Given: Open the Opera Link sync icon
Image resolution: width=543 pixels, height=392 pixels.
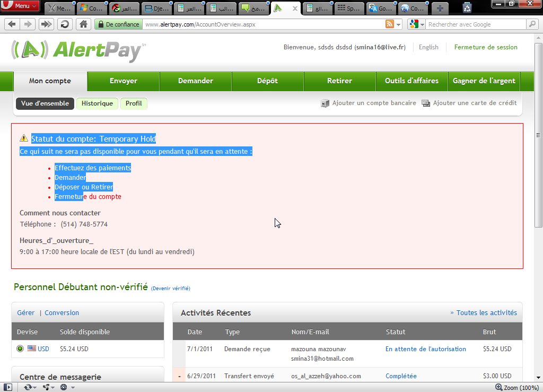Looking at the screenshot, I should click(28, 387).
